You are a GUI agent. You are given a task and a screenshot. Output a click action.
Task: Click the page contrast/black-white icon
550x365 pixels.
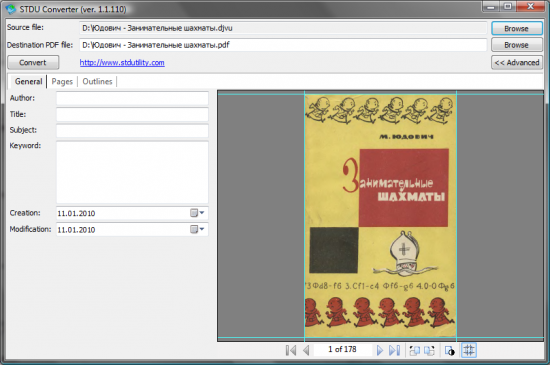point(449,350)
